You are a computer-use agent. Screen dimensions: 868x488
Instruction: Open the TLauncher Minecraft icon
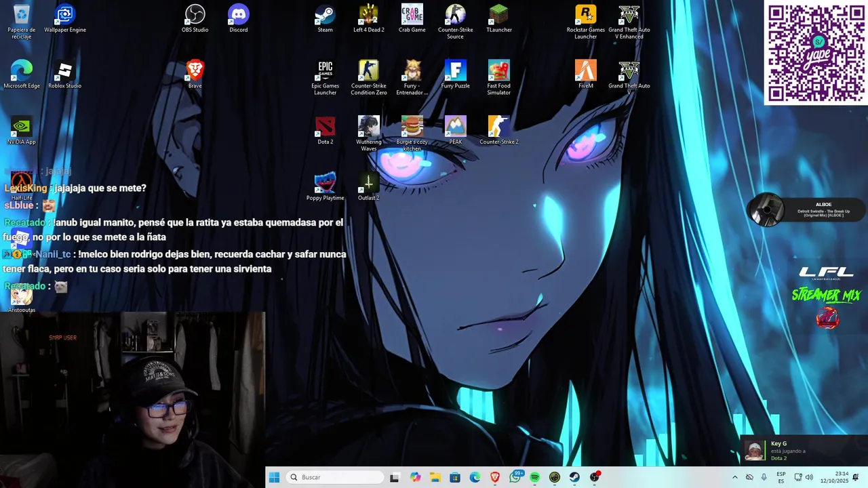[498, 18]
